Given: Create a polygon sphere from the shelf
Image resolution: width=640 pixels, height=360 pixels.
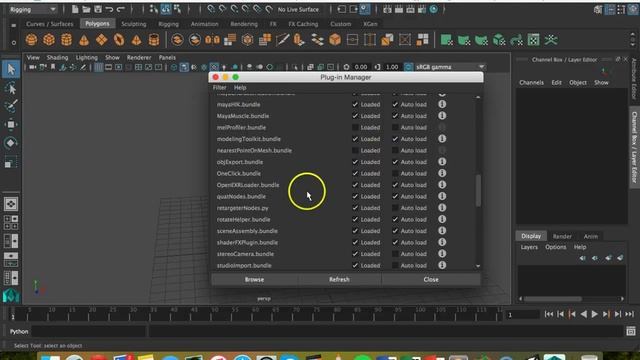Looking at the screenshot, I should tap(31, 40).
